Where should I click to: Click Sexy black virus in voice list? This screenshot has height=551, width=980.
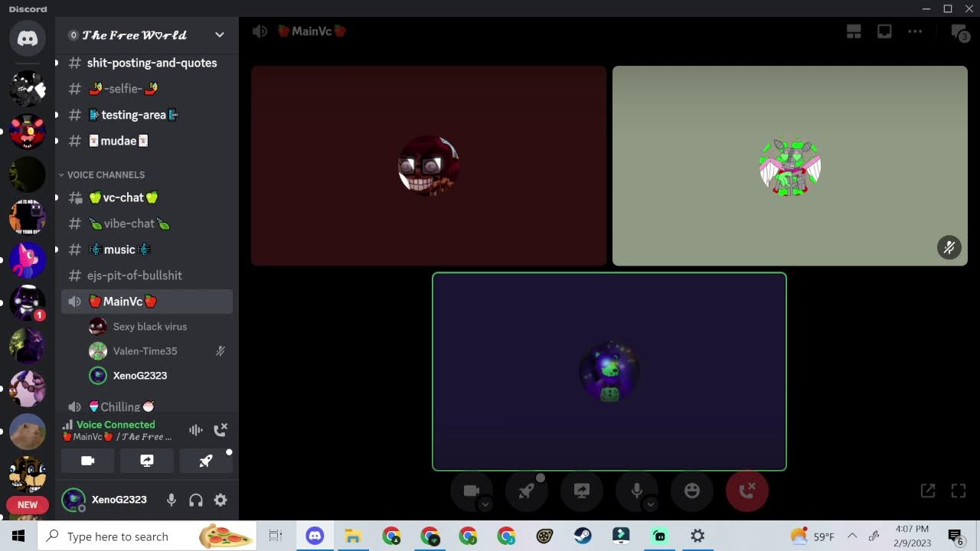pyautogui.click(x=159, y=327)
